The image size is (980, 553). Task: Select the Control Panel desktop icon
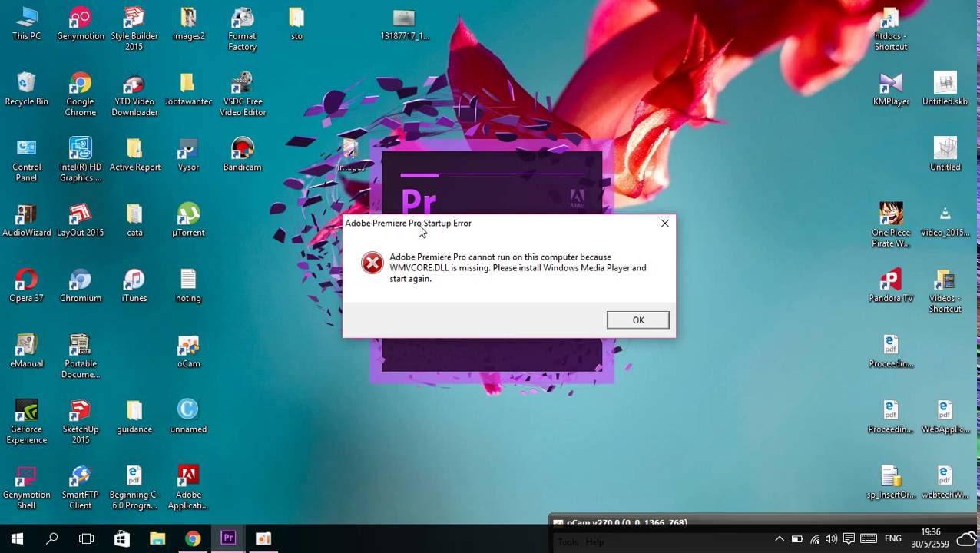point(27,161)
